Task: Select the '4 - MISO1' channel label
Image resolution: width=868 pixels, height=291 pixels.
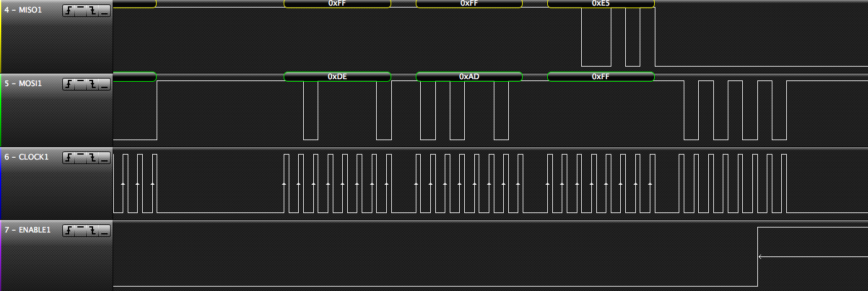Action: [23, 11]
